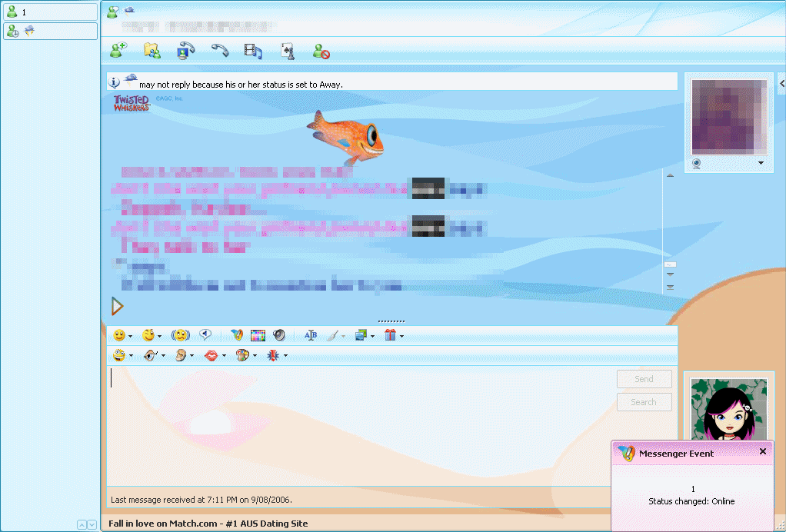Image resolution: width=786 pixels, height=532 pixels.
Task: Open the share files folder icon
Action: 152,51
